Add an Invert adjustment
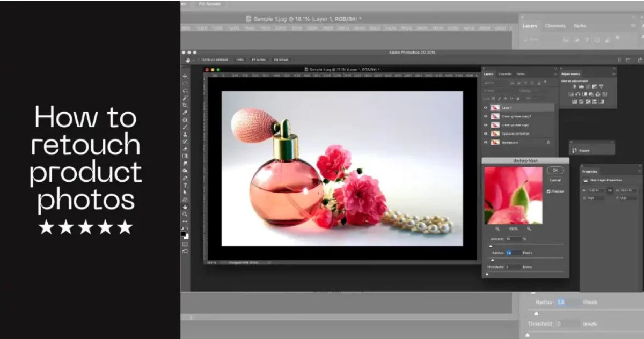Screen dimensions: 644x339 point(574,101)
